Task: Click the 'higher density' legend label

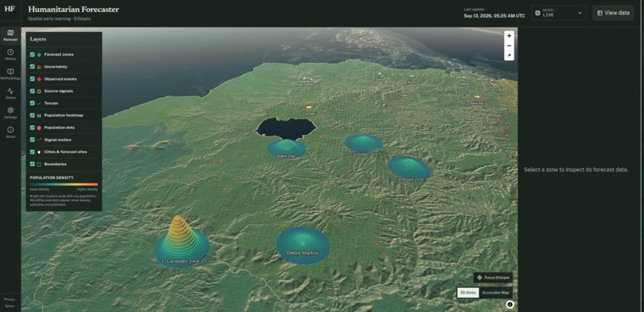Action: [88, 189]
